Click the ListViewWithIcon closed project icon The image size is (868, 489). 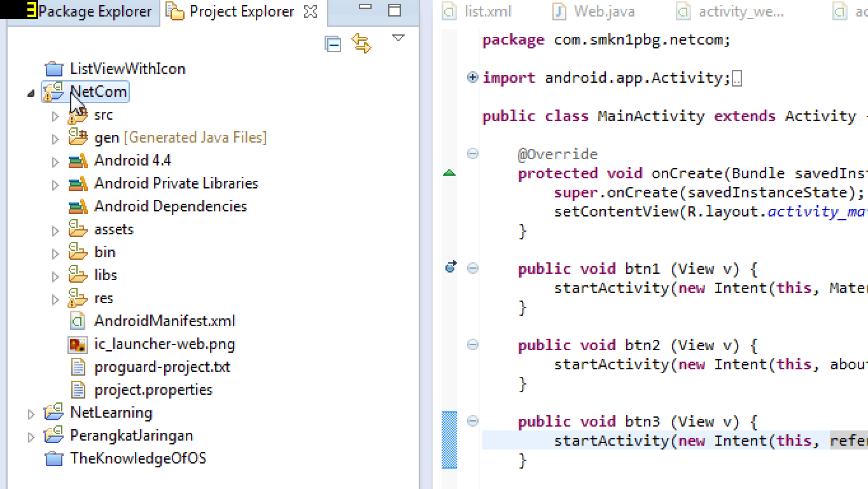click(x=54, y=69)
